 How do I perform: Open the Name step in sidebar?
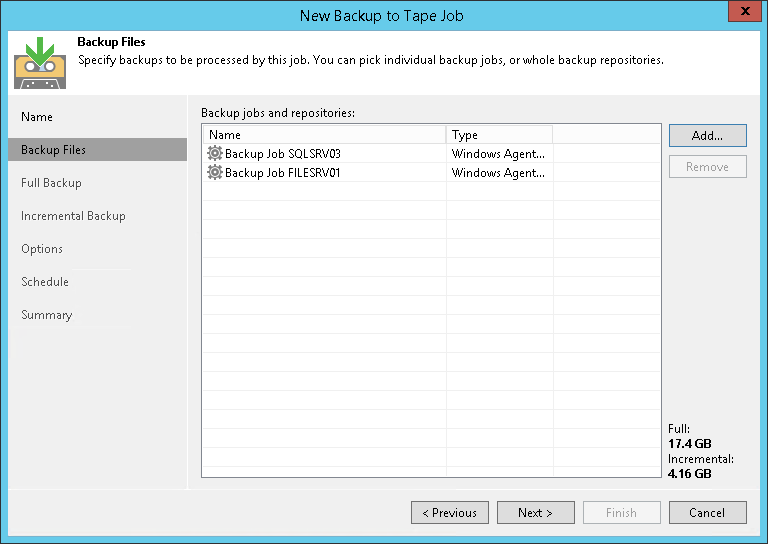(37, 117)
